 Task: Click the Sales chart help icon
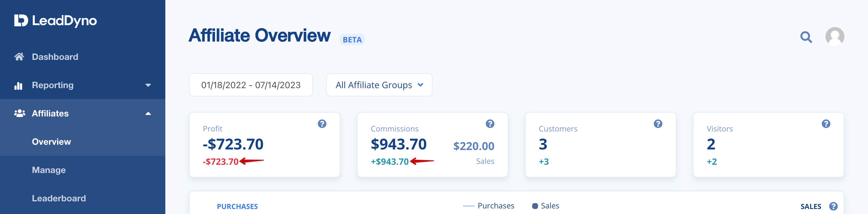(833, 206)
